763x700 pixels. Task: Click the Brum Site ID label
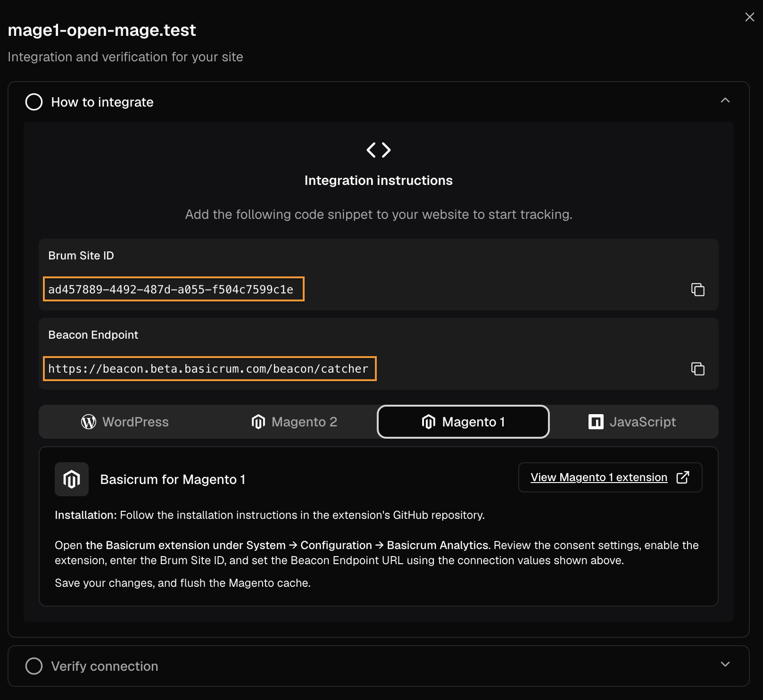click(x=81, y=256)
